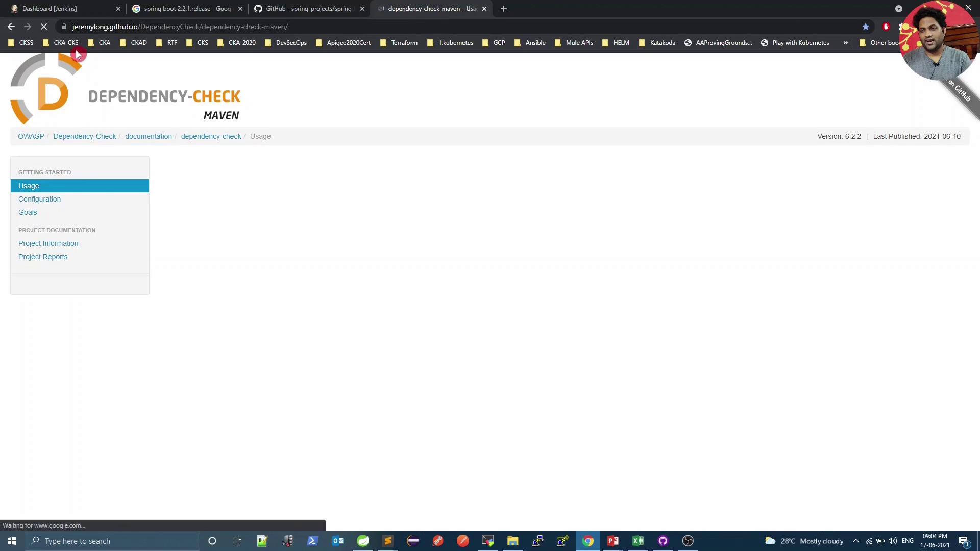
Task: Open the Goals sidebar link
Action: click(28, 212)
